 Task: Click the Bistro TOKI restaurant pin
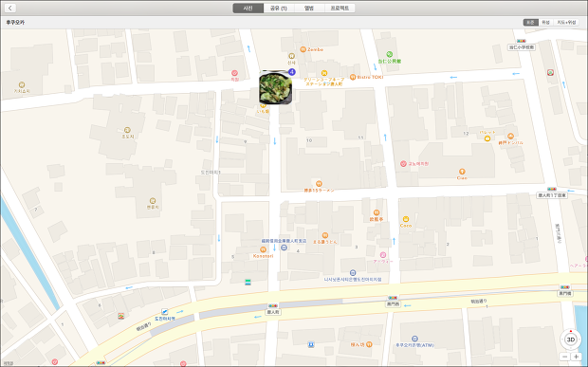(x=353, y=77)
